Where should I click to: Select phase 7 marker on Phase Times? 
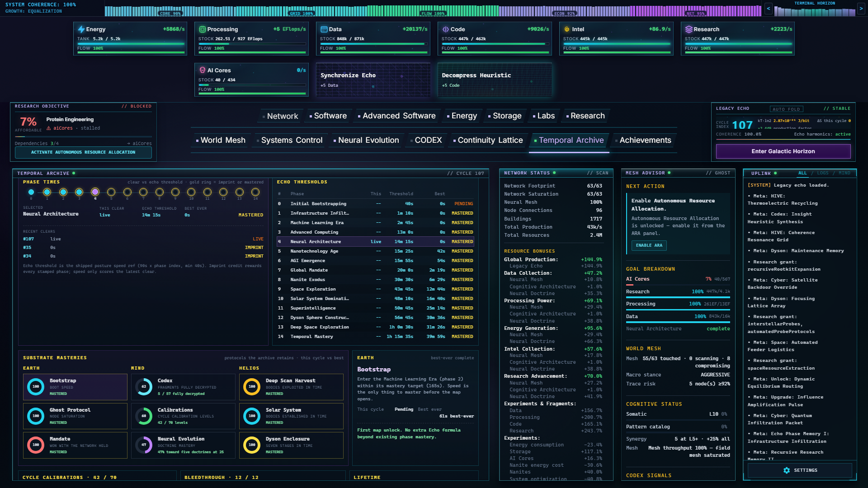tap(143, 192)
